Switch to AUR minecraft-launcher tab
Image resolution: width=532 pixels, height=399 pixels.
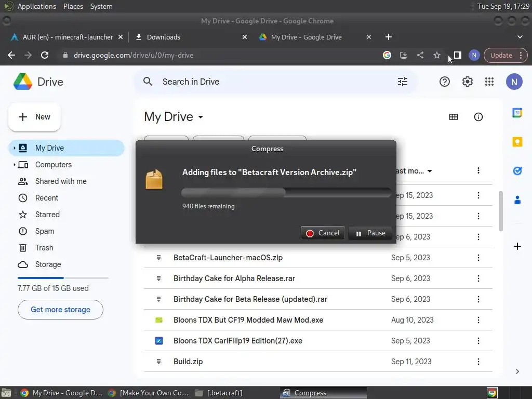pyautogui.click(x=67, y=37)
